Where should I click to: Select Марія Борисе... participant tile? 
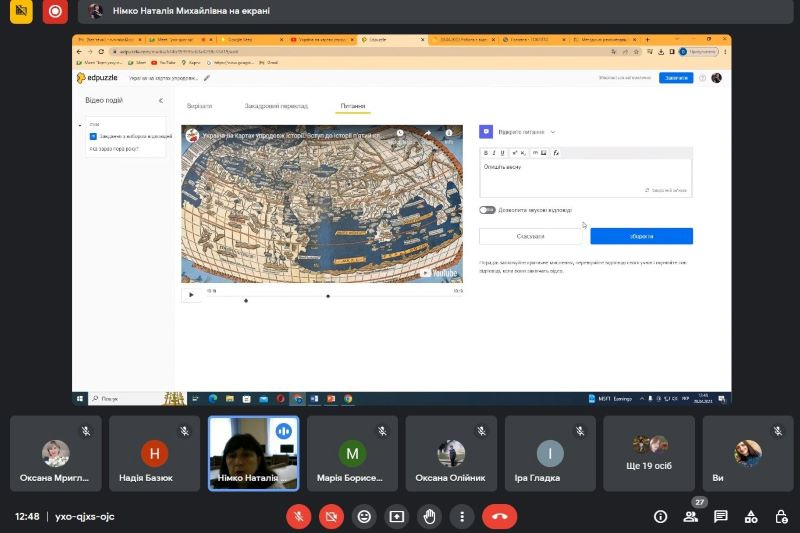(353, 453)
